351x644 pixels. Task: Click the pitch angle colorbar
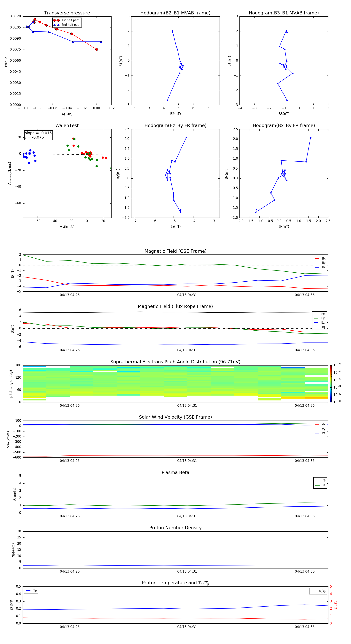[331, 383]
